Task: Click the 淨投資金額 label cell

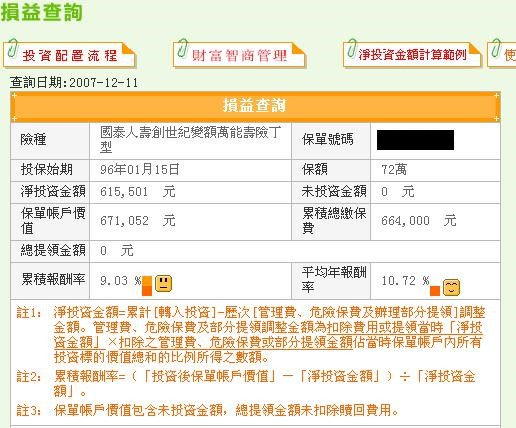Action: point(50,192)
